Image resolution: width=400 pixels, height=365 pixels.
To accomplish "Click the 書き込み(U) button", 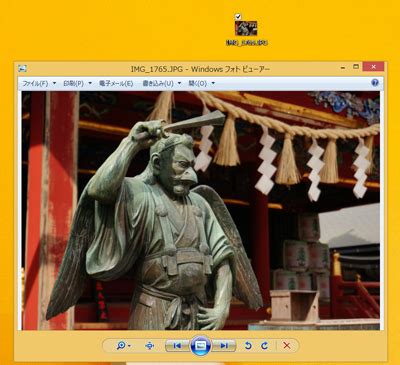I will (x=158, y=83).
